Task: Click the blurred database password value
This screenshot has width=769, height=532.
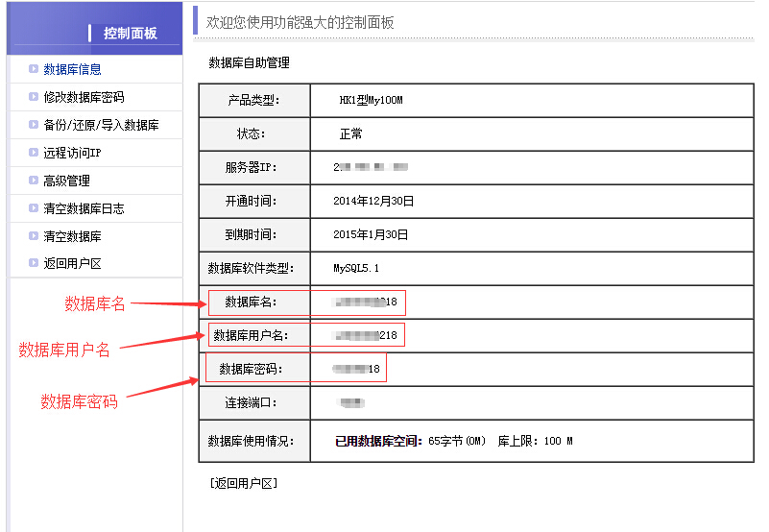Action: coord(356,369)
